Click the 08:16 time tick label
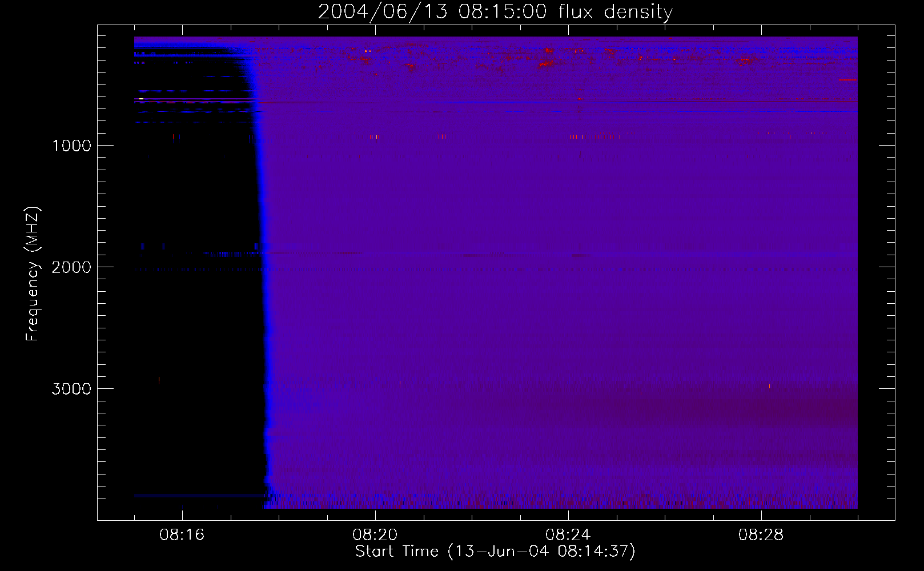924x571 pixels. tap(182, 535)
